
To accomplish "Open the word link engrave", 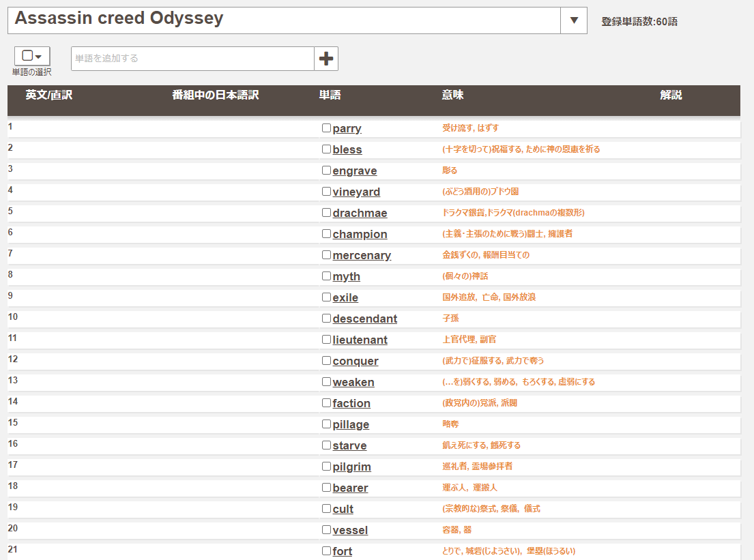I will click(355, 171).
